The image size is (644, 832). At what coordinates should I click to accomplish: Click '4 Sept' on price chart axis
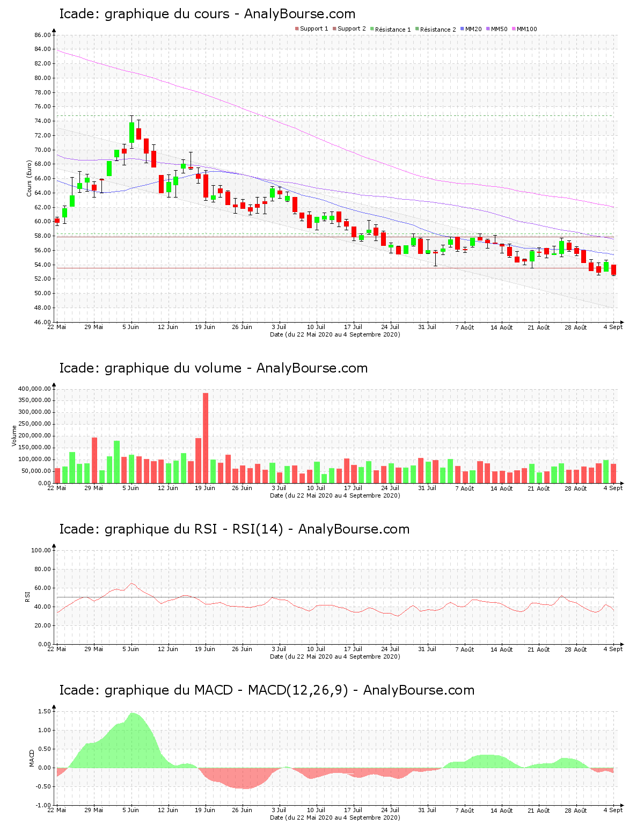613,327
